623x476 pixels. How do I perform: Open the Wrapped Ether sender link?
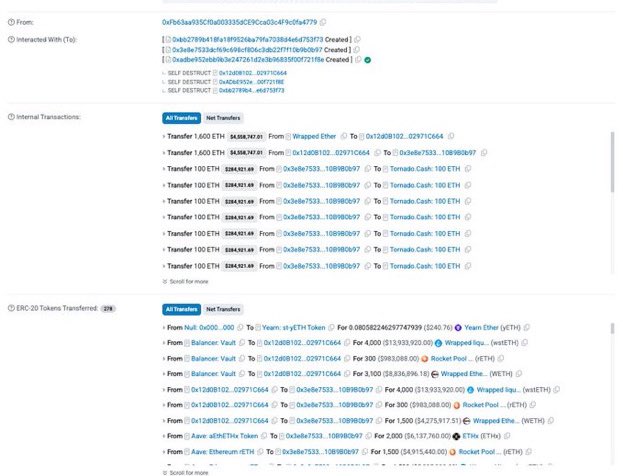[x=314, y=136]
